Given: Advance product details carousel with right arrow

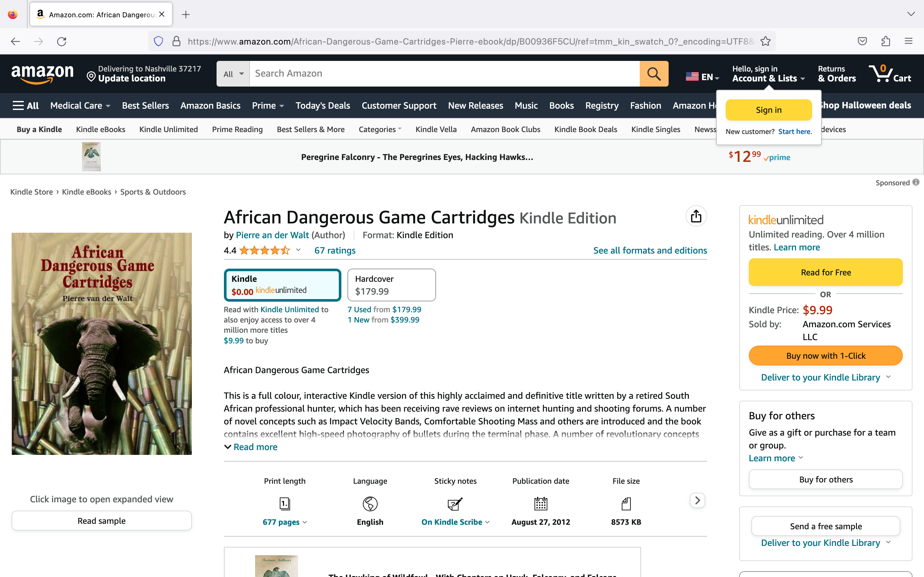Looking at the screenshot, I should [697, 500].
